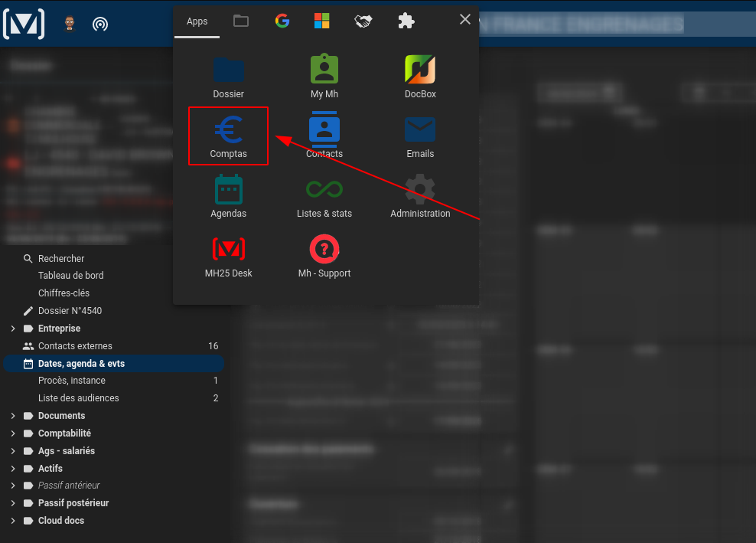
Task: Click the 1 count beside Procès, instance
Action: [216, 381]
